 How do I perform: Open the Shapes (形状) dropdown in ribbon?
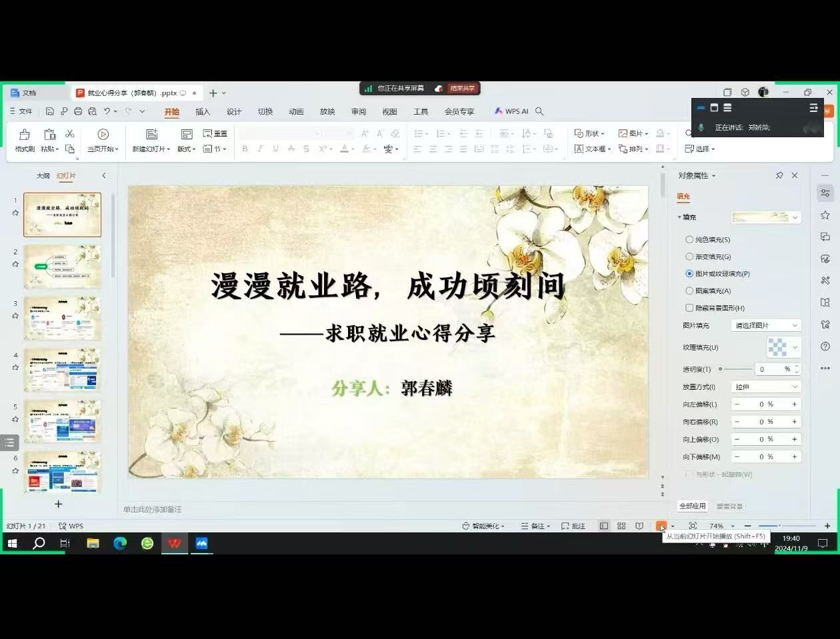589,133
